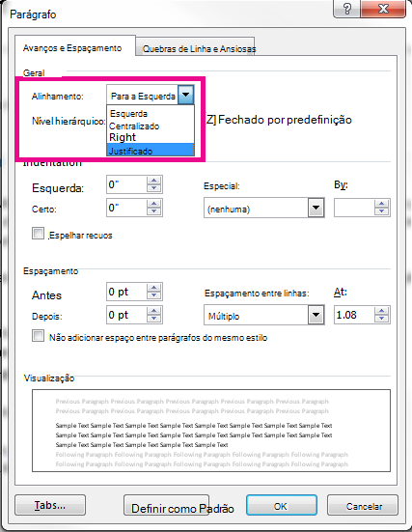The image size is (412, 532).
Task: Decrease Esquerda indentation with down arrow
Action: click(154, 188)
